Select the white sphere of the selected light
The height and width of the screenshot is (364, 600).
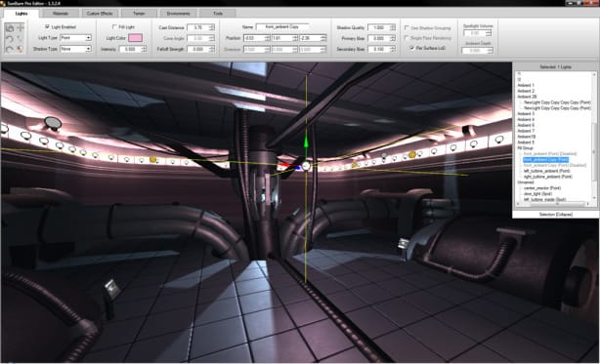click(x=306, y=166)
